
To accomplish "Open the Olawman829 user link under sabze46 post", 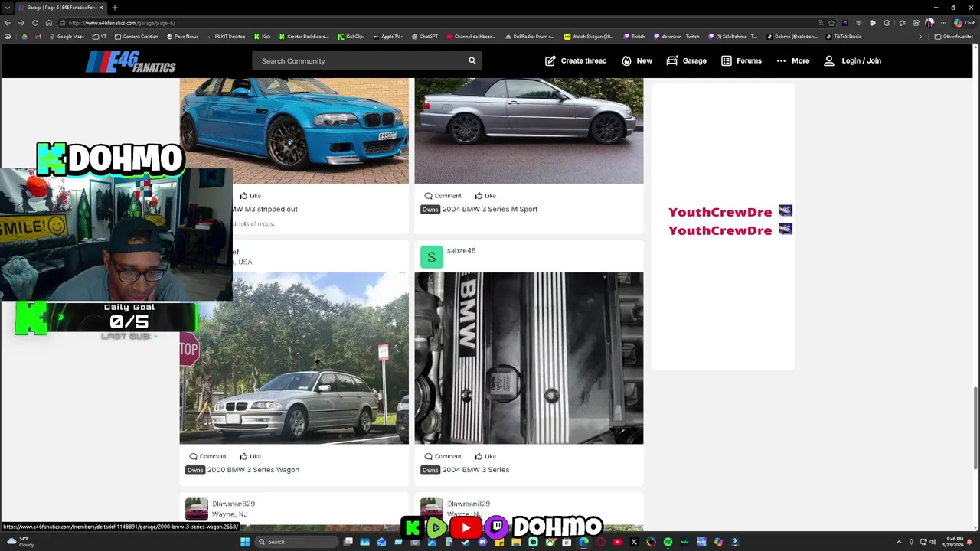I will pyautogui.click(x=468, y=504).
